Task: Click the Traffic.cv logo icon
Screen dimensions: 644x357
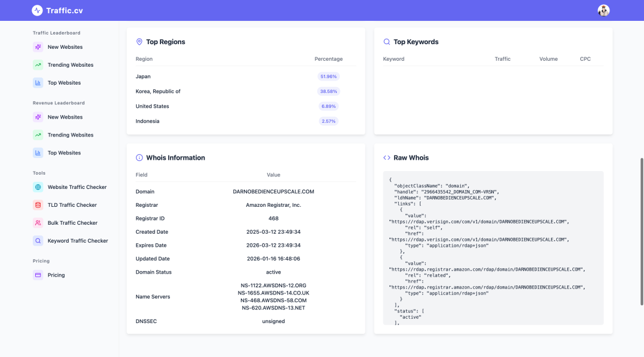Action: point(37,10)
